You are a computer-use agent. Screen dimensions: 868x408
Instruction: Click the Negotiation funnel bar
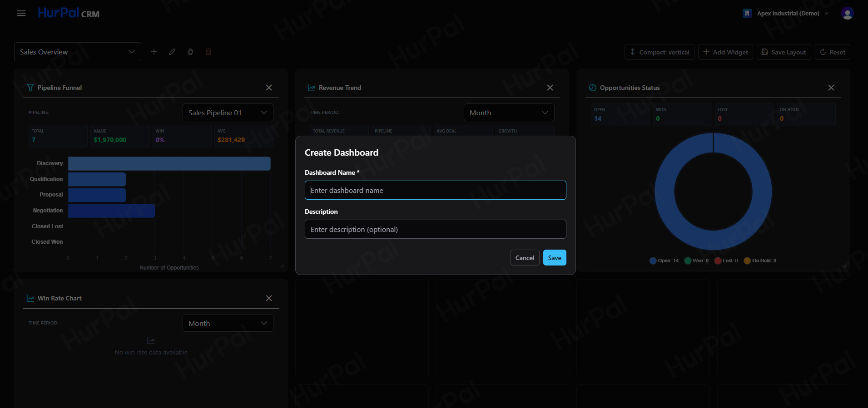click(112, 211)
